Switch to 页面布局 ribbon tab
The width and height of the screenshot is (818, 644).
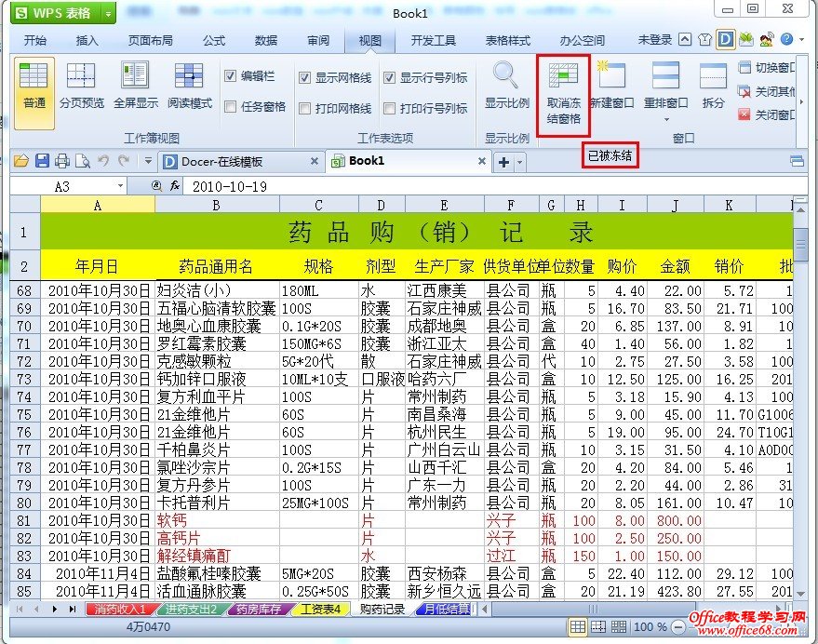150,40
